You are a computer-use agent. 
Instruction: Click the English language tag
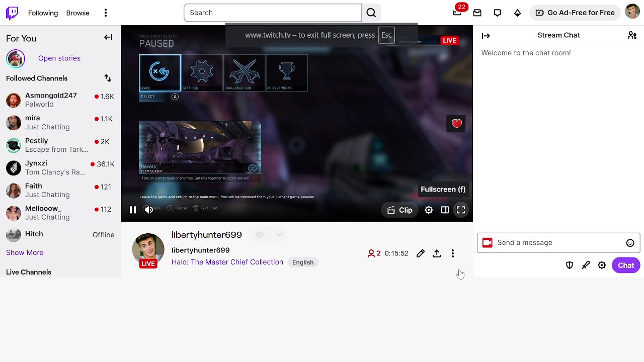303,262
